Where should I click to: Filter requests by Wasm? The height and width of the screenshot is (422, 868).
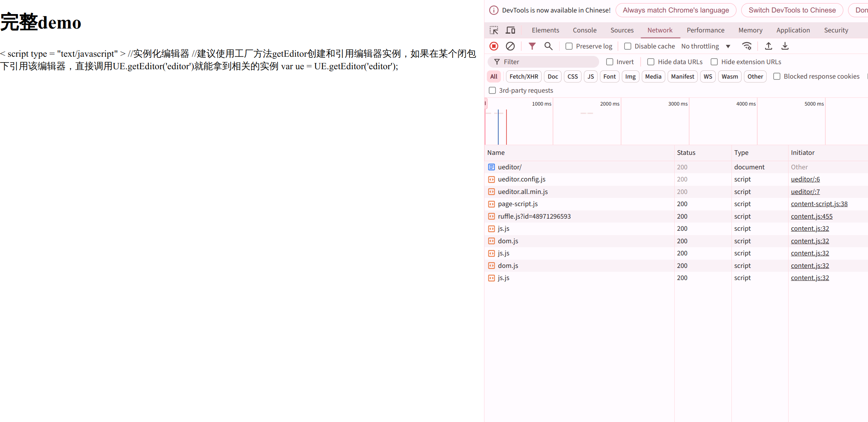[729, 76]
